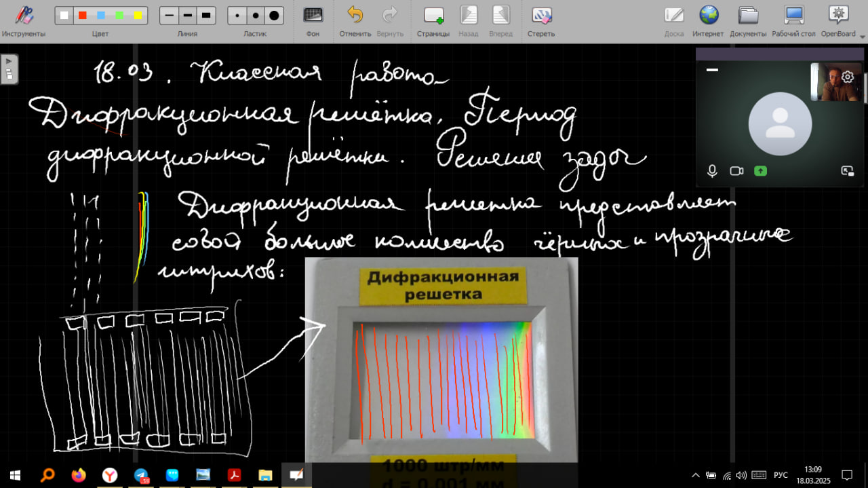Go to next page with Вперед
868x488 pixels.
tap(500, 20)
